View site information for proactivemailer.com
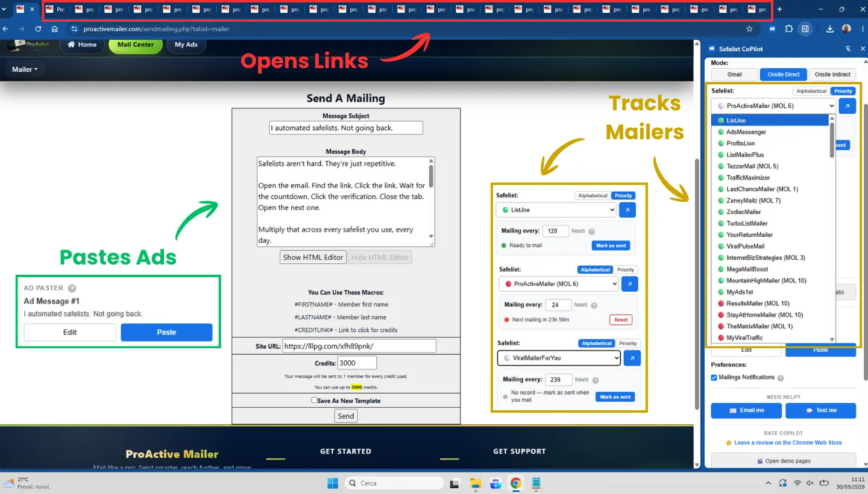Viewport: 868px width, 494px height. click(x=74, y=29)
